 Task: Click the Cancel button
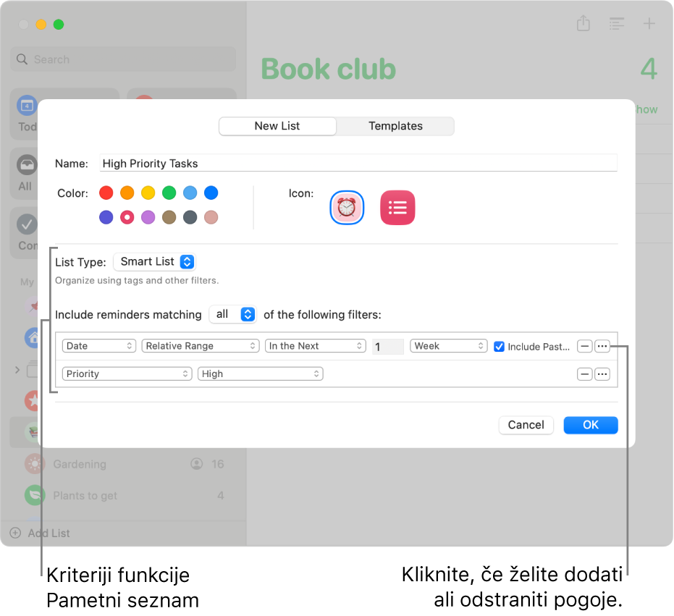pyautogui.click(x=526, y=425)
